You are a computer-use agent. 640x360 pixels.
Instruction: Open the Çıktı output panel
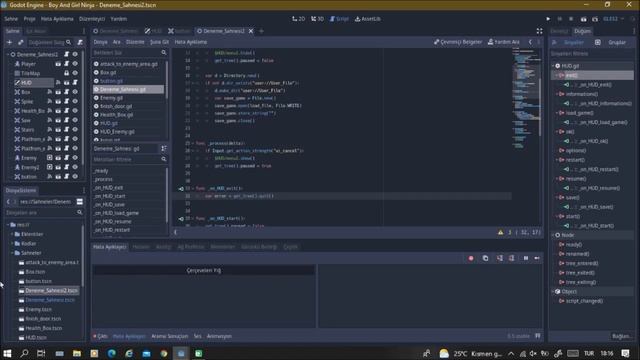pyautogui.click(x=100, y=336)
